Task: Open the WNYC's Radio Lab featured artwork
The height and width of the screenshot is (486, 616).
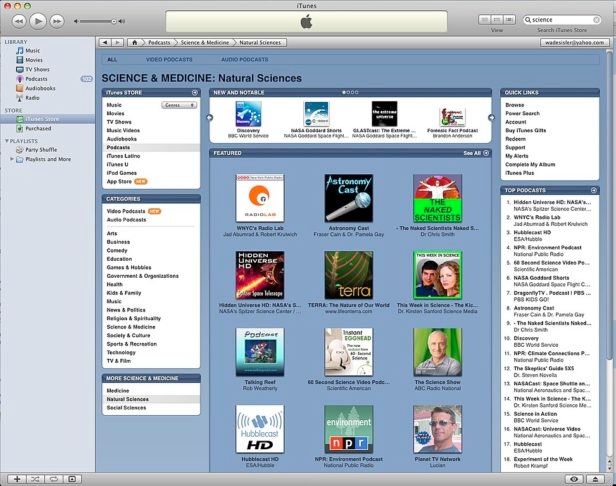Action: (x=260, y=198)
